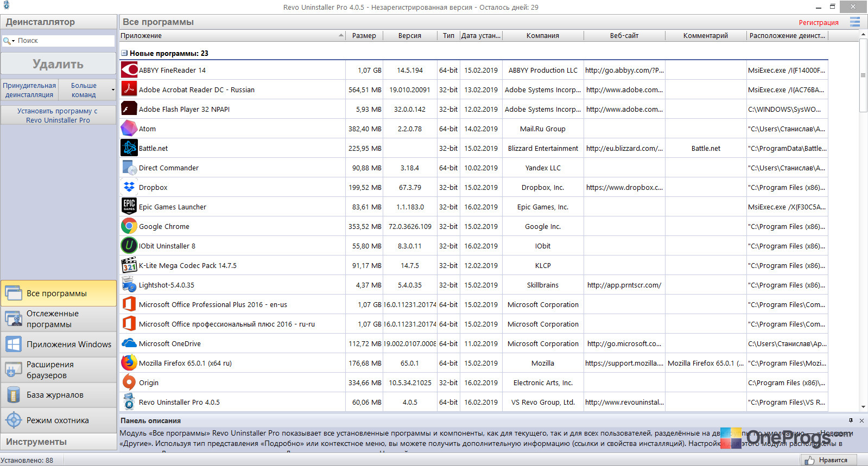The height and width of the screenshot is (466, 868).
Task: Click the Установлено: 88 status text
Action: click(x=27, y=461)
